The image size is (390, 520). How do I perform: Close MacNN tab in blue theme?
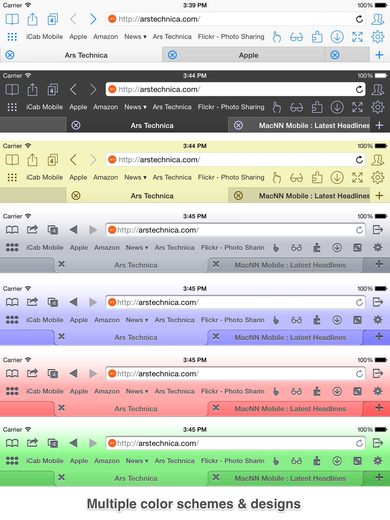216,336
